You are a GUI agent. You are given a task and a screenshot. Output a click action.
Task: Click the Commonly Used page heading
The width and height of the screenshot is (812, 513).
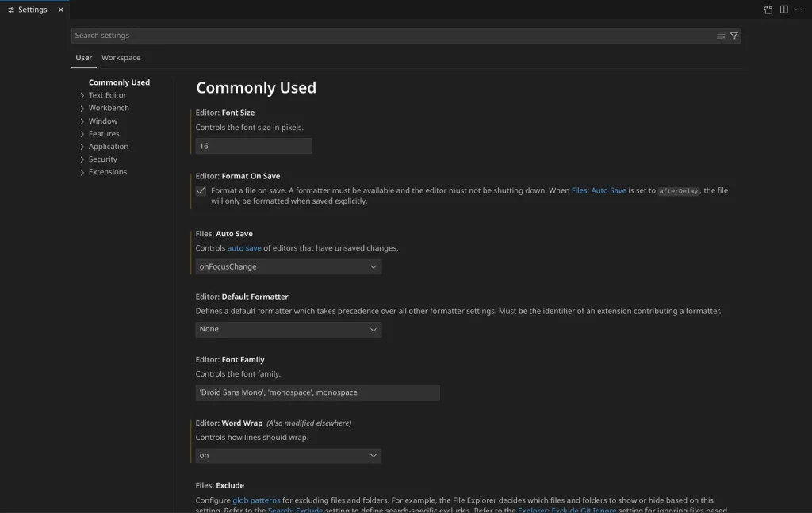pos(256,88)
